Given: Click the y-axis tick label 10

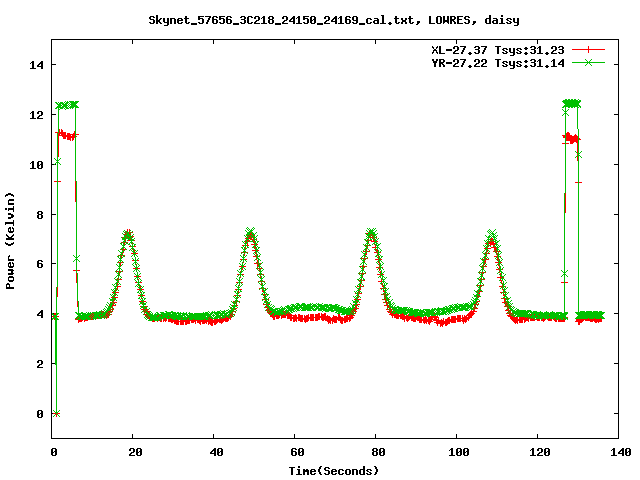Looking at the screenshot, I should 36,165.
